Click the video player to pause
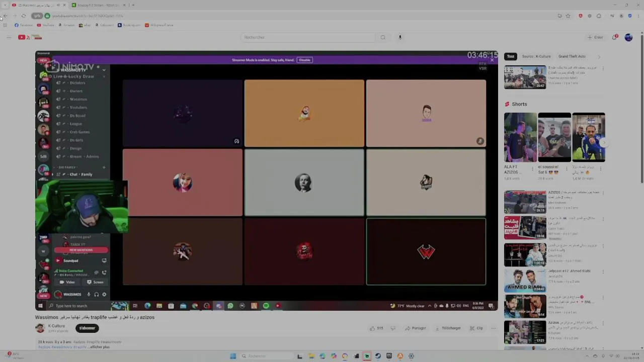This screenshot has width=644, height=362. click(267, 181)
